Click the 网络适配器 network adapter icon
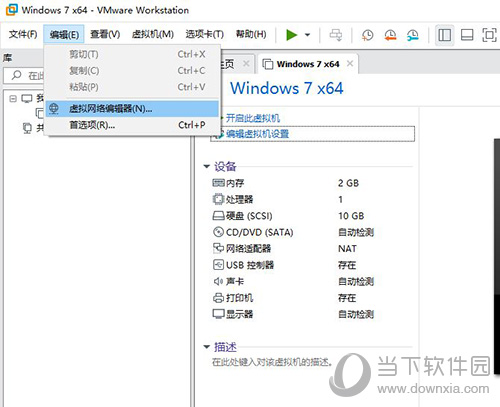 218,248
